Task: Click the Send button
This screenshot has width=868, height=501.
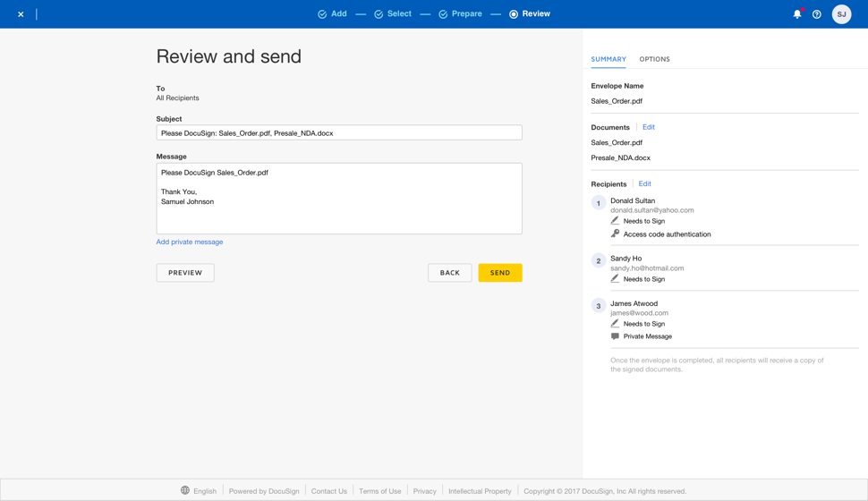Action: [500, 272]
